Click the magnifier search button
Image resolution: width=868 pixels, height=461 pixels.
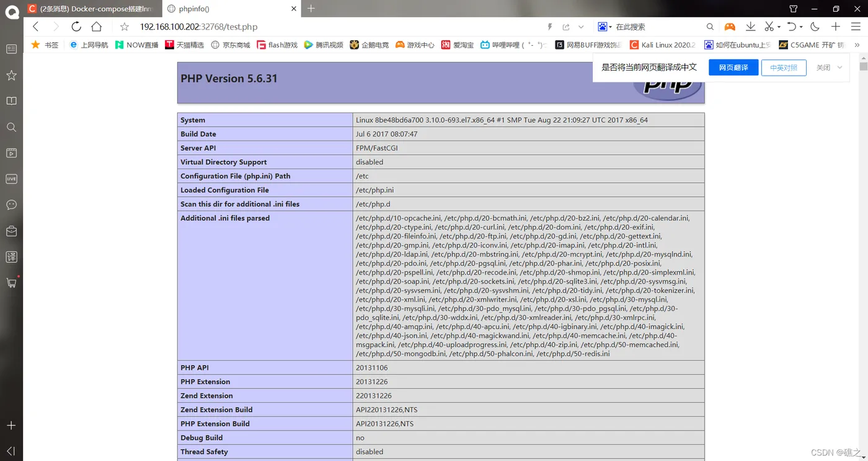click(x=710, y=27)
